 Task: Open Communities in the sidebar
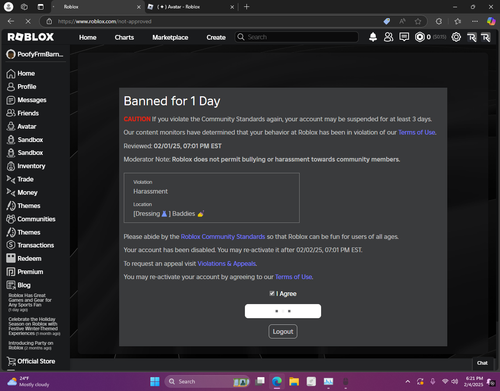pyautogui.click(x=31, y=219)
